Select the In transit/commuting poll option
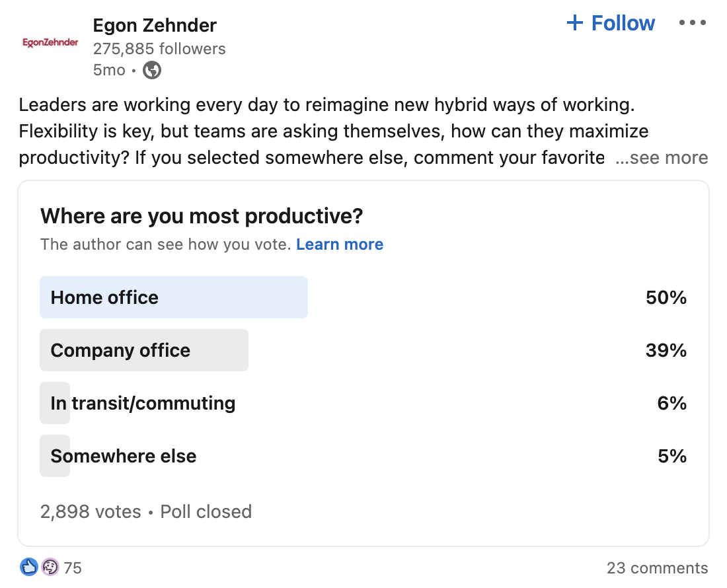This screenshot has height=588, width=727. pos(363,403)
